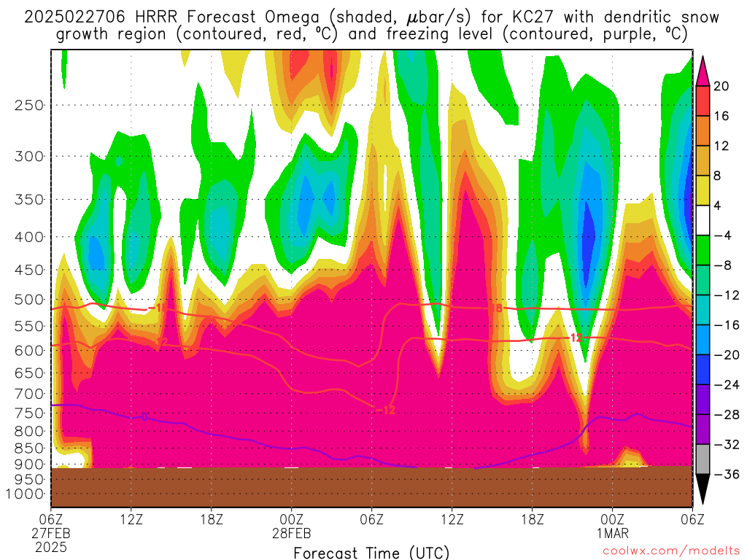Select the 950 pressure axis label
747x560 pixels.
[29, 480]
